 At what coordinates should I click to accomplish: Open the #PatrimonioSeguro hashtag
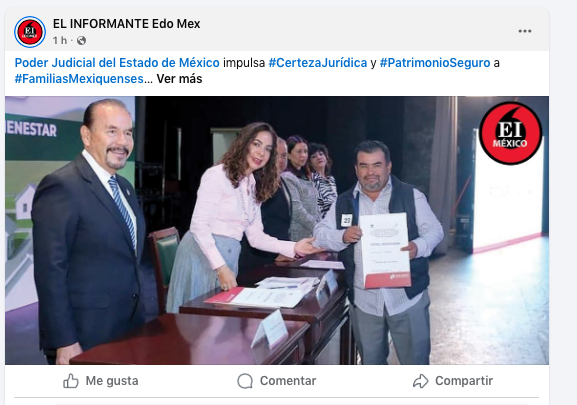(x=435, y=63)
